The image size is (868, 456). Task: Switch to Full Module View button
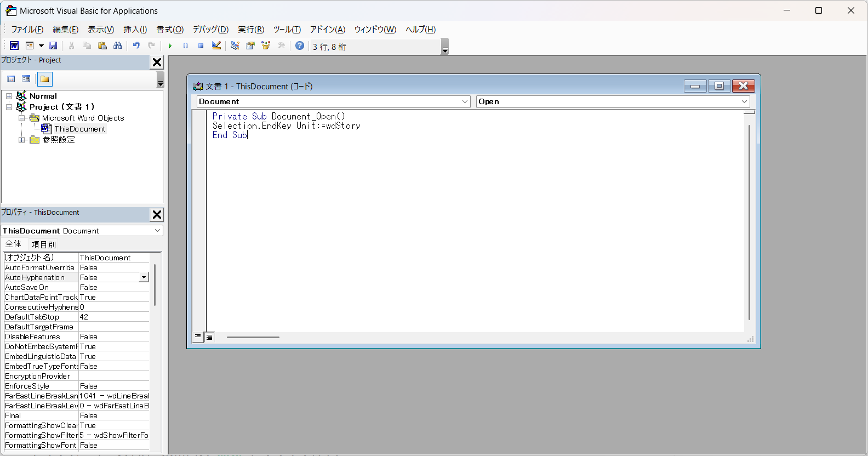[x=209, y=337]
